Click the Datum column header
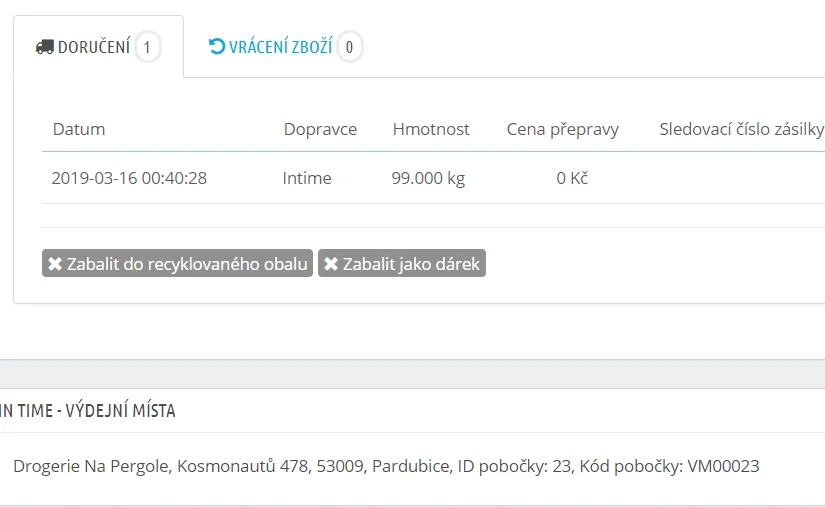Screen dimensions: 825x507 click(x=79, y=129)
